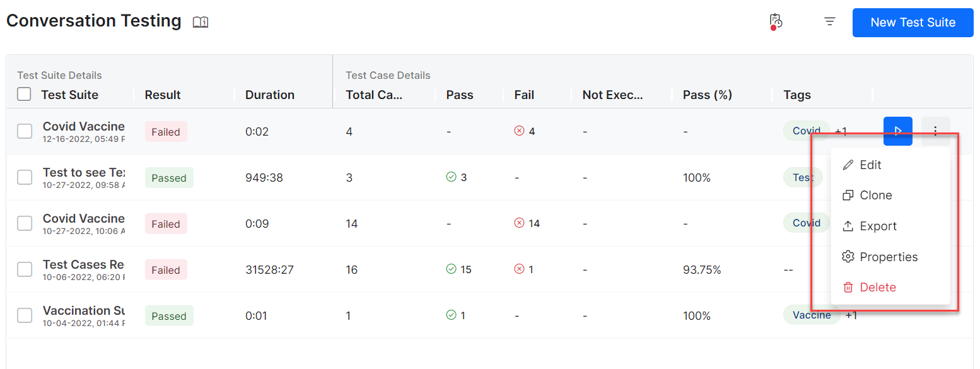Run the first Covid Vaccine test suite
Image resolution: width=980 pixels, height=369 pixels.
(x=897, y=131)
